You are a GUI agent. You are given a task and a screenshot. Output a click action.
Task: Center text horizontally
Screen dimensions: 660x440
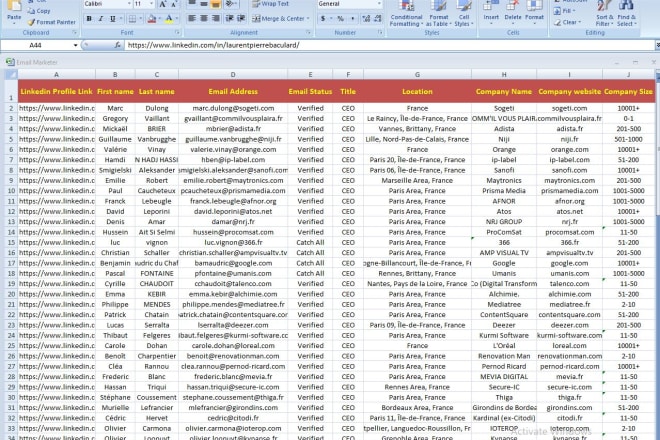pos(204,18)
